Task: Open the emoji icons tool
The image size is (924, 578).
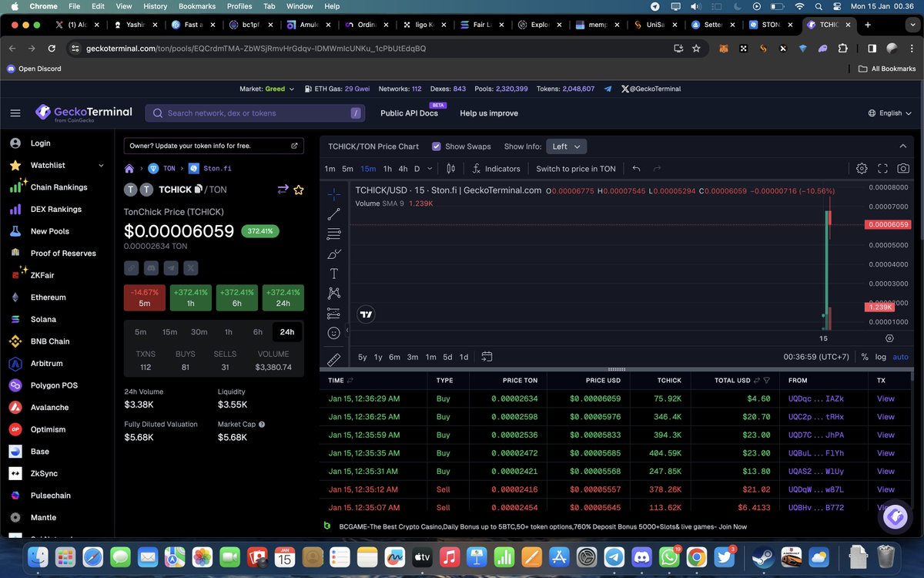Action: pyautogui.click(x=333, y=333)
